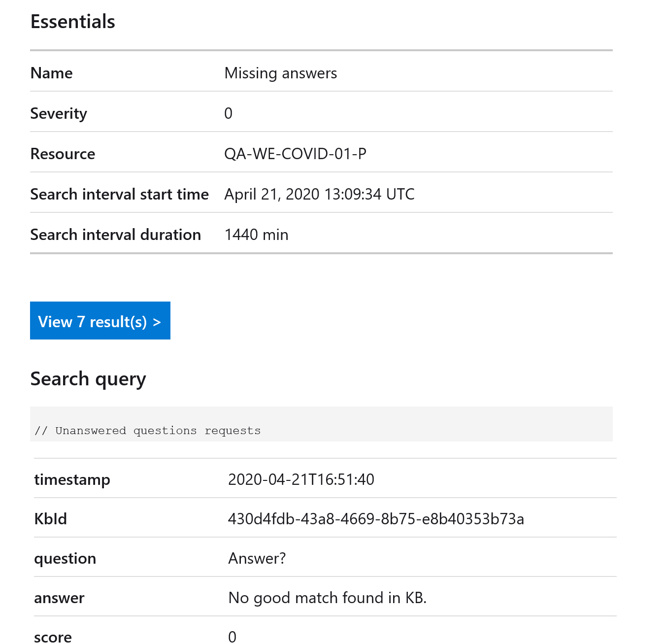Click the Severity value 0
The image size is (664, 644).
click(x=228, y=113)
